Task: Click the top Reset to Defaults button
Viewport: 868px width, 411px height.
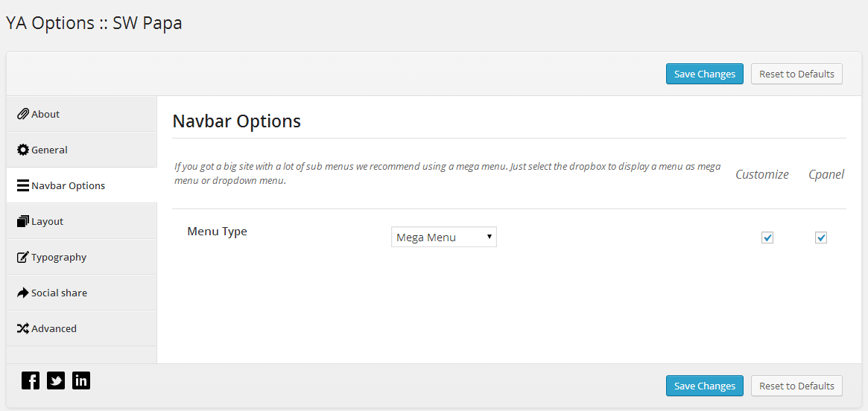Action: tap(796, 74)
